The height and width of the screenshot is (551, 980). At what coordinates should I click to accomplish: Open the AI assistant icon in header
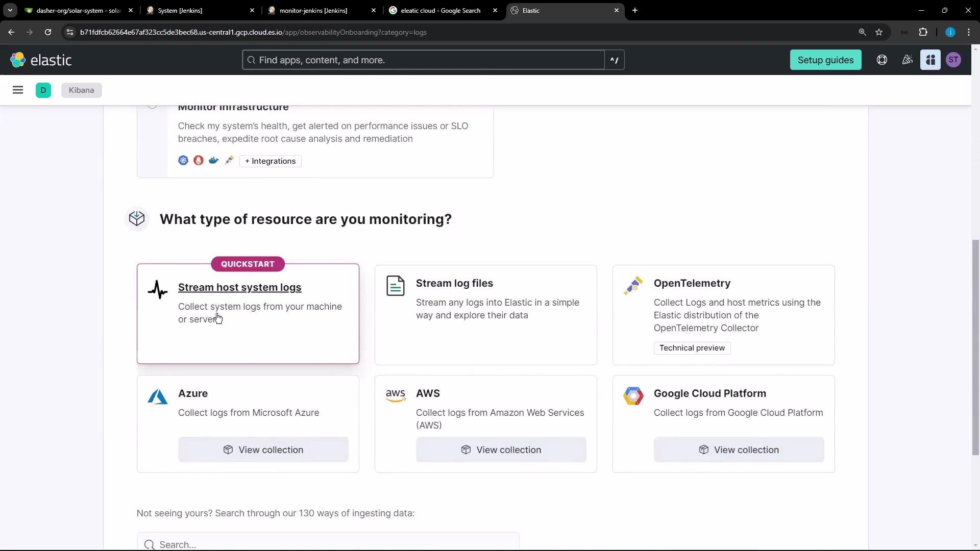pyautogui.click(x=930, y=60)
